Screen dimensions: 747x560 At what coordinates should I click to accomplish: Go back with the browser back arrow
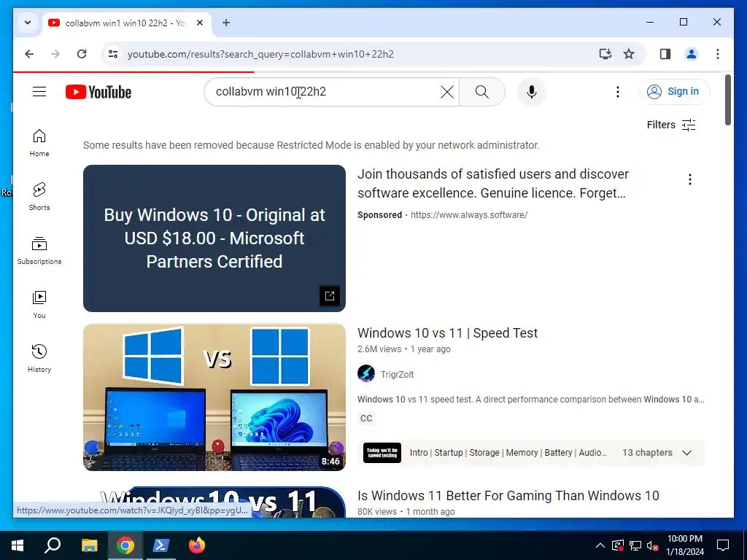(x=29, y=54)
